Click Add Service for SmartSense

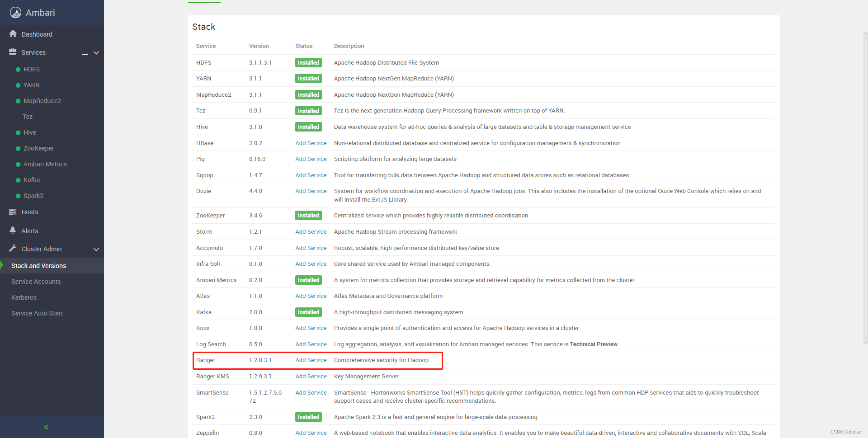[311, 393]
